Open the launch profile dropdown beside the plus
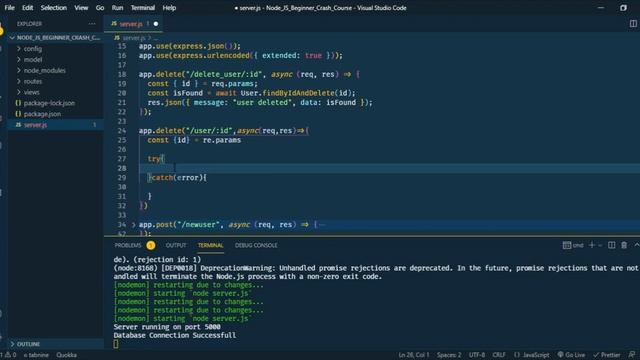The height and width of the screenshot is (360, 640). pos(600,245)
